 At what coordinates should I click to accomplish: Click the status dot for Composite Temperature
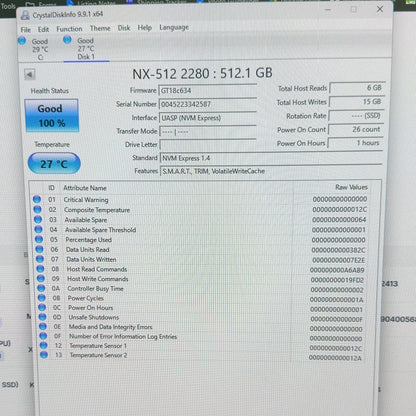click(38, 209)
